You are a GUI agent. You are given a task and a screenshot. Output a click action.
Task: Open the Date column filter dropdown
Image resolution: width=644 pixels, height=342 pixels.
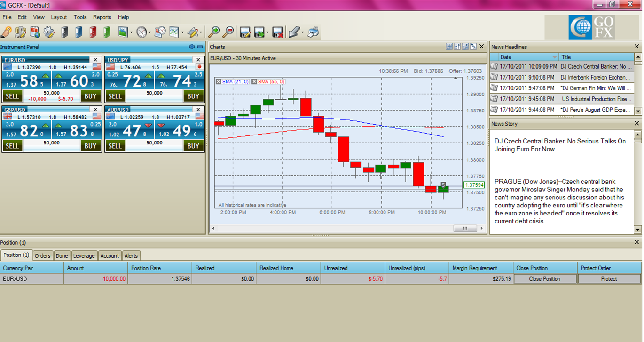[x=555, y=57]
